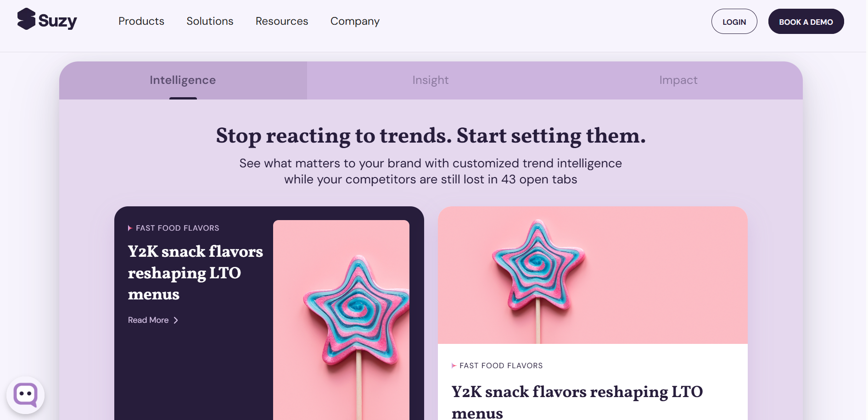This screenshot has height=420, width=868.
Task: Click the Suzy wordmark text
Action: [x=57, y=21]
